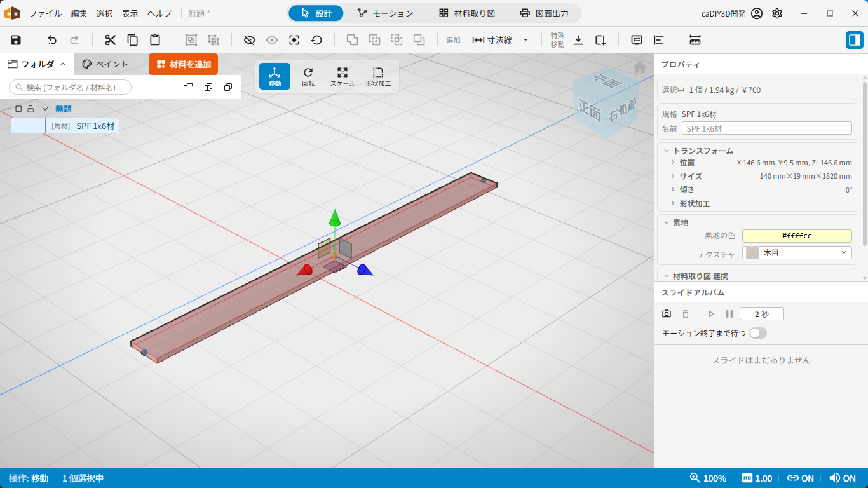This screenshot has width=868, height=488.
Task: Open the annotation text box icon
Action: point(637,40)
